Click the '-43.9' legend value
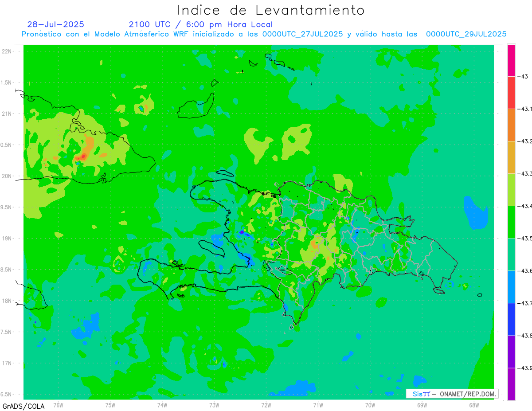 (525, 368)
